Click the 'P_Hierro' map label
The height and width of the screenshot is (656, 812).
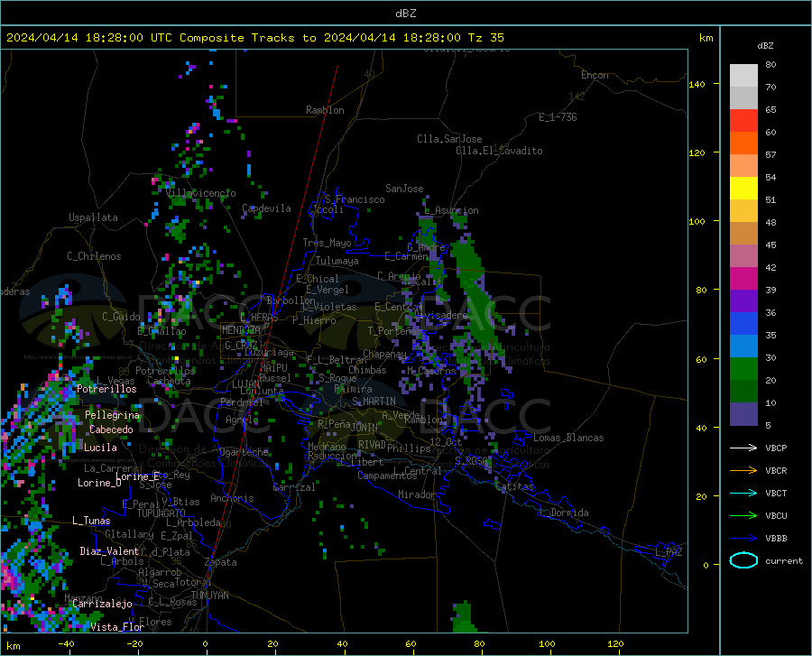pyautogui.click(x=314, y=320)
